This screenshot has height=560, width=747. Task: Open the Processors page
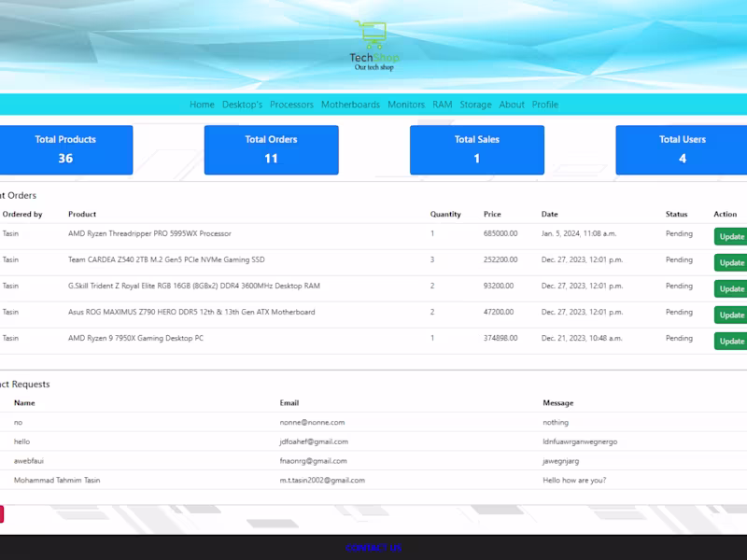pyautogui.click(x=291, y=105)
